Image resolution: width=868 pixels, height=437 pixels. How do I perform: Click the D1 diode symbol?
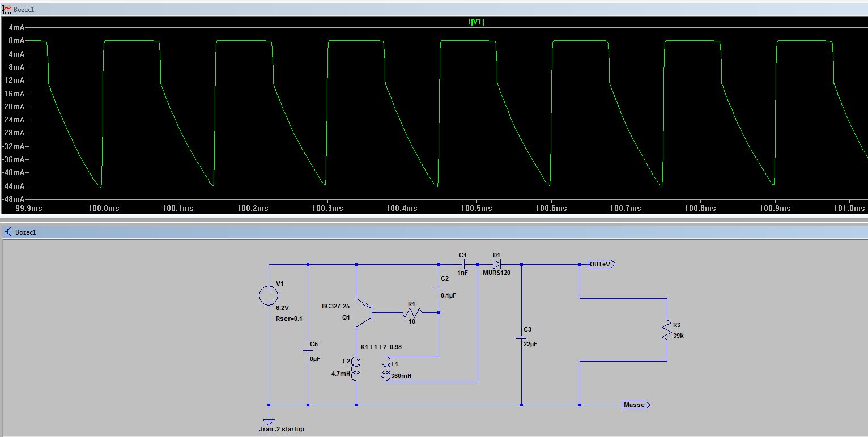coord(497,264)
